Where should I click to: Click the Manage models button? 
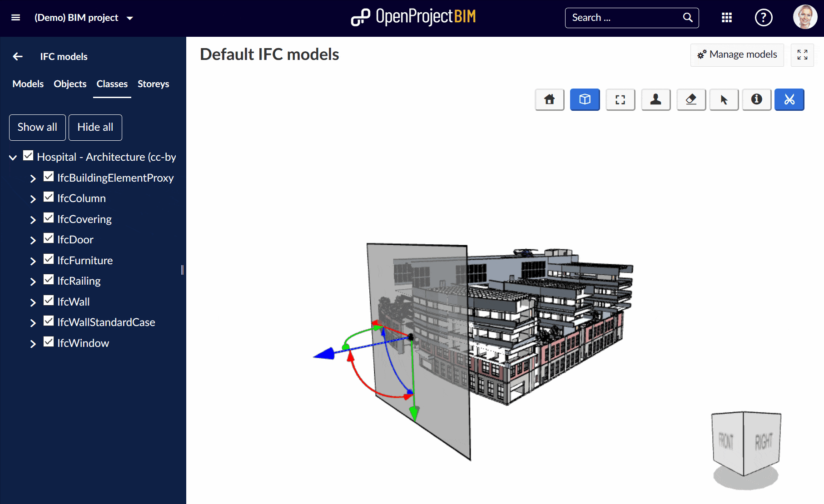737,54
